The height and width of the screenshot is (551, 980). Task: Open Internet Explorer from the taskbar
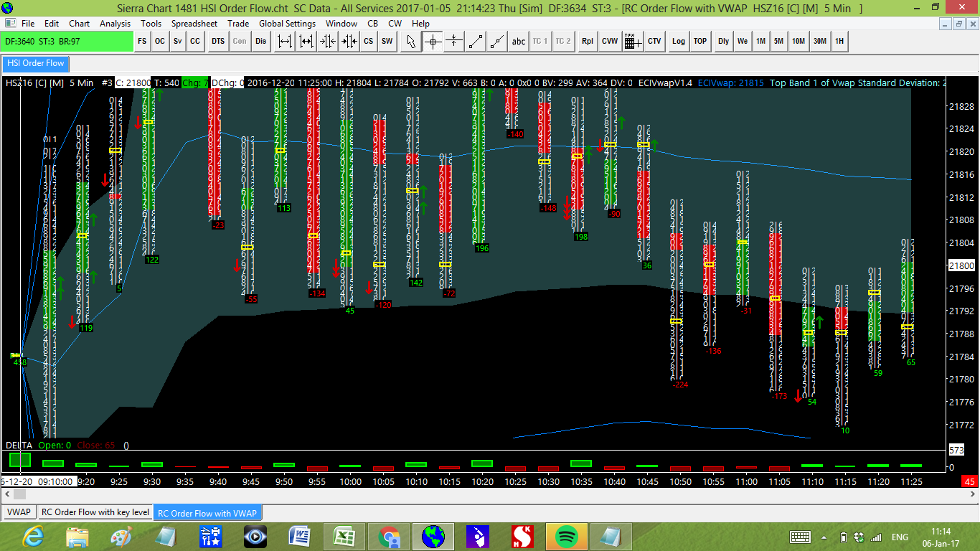[x=32, y=537]
